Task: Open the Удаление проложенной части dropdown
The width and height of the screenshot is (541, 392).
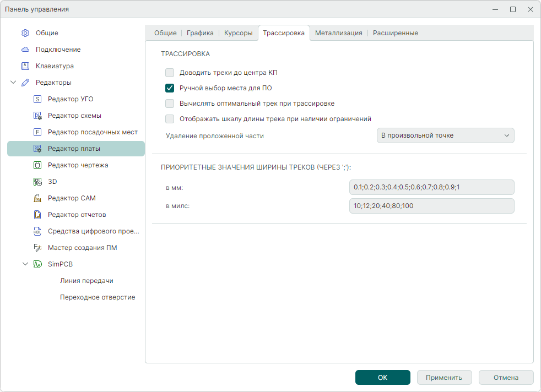Action: pos(445,135)
